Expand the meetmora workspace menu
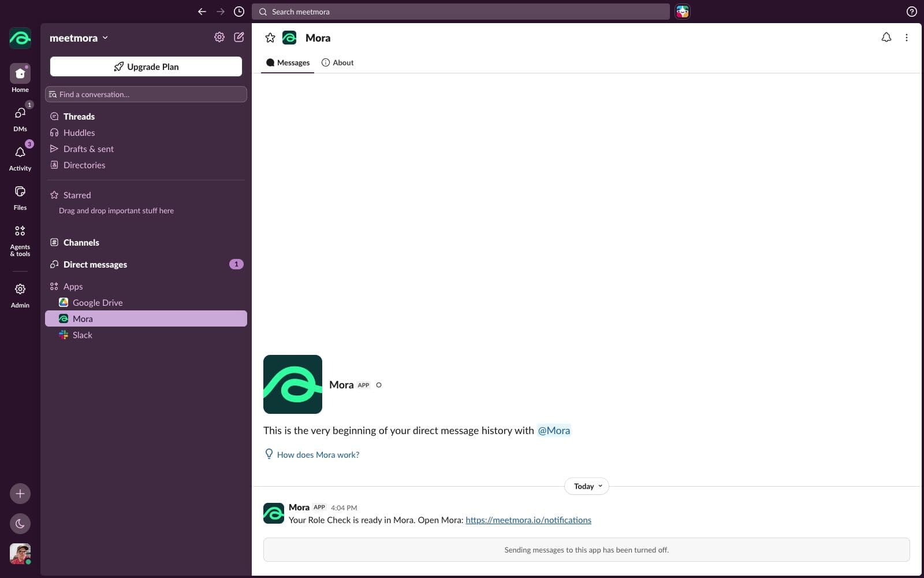Viewport: 924px width, 578px height. point(79,38)
